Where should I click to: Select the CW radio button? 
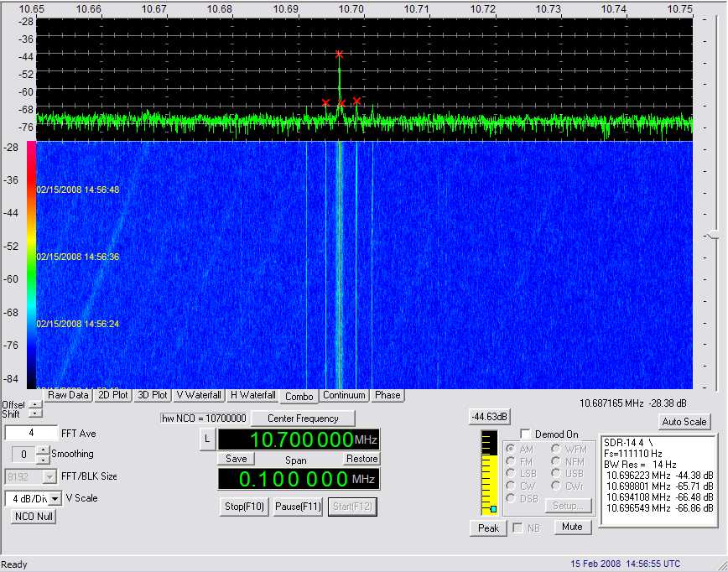pyautogui.click(x=511, y=486)
